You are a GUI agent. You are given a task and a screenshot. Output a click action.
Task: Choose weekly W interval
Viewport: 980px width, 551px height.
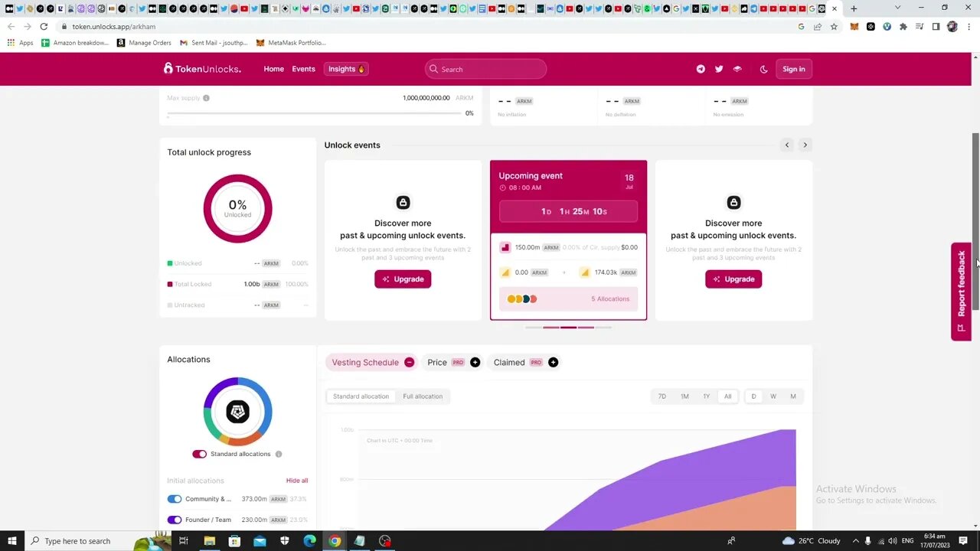(x=773, y=396)
